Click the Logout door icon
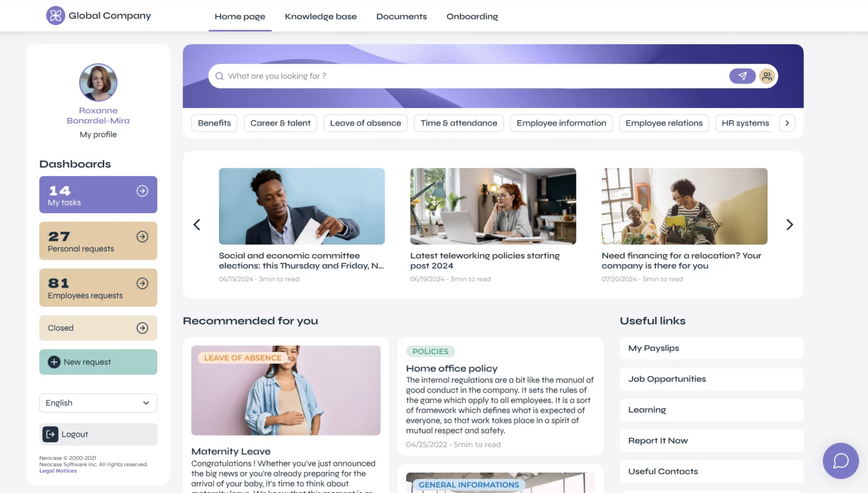 point(50,434)
